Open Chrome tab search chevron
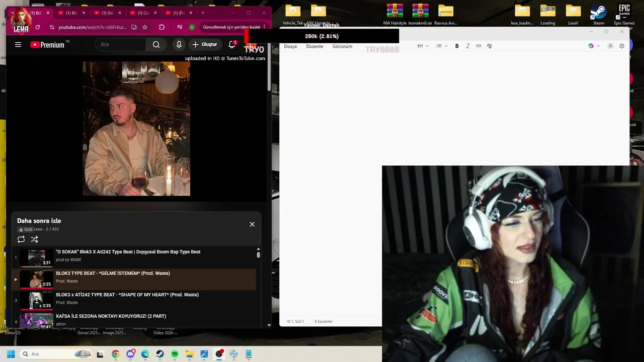The height and width of the screenshot is (362, 644). pyautogui.click(x=13, y=13)
